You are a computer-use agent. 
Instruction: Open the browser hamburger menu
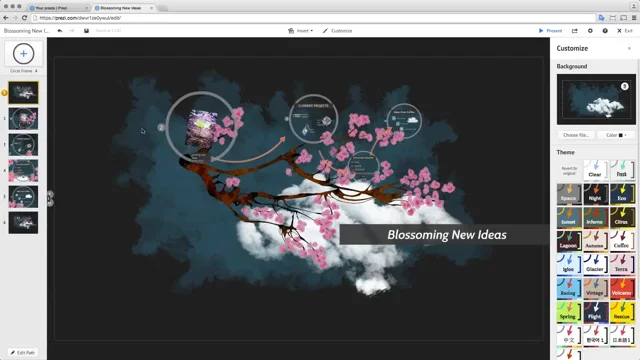pos(634,18)
